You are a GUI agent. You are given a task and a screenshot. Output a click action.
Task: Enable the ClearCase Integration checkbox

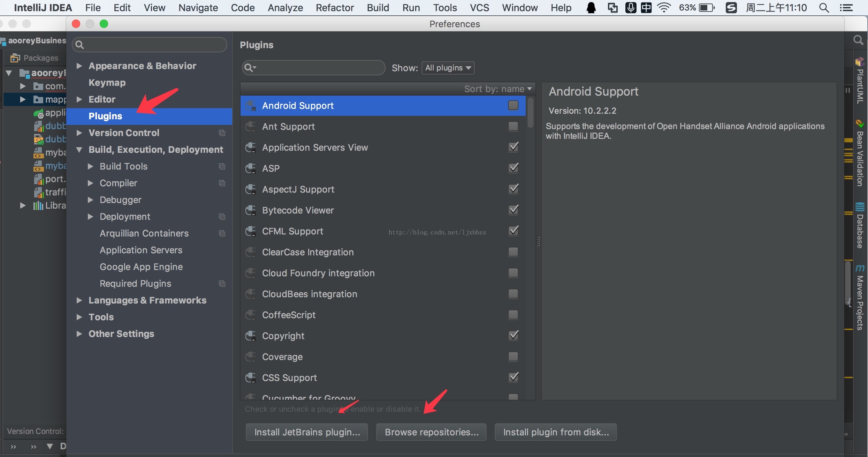(x=513, y=252)
